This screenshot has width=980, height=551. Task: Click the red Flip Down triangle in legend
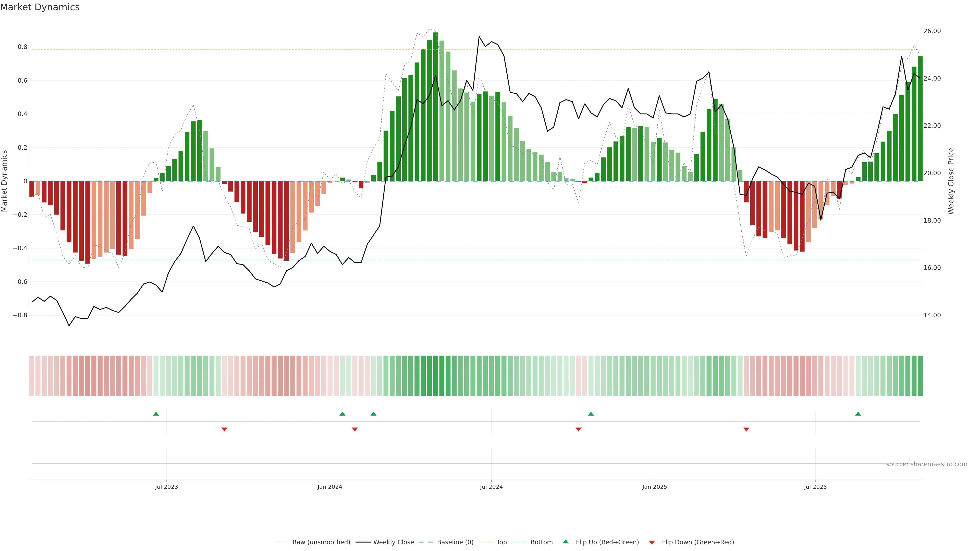coord(652,542)
